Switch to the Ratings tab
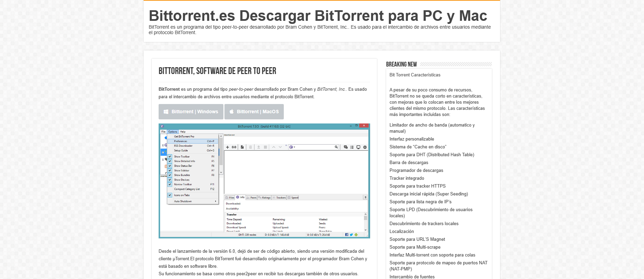The image size is (644, 279). coord(264,197)
